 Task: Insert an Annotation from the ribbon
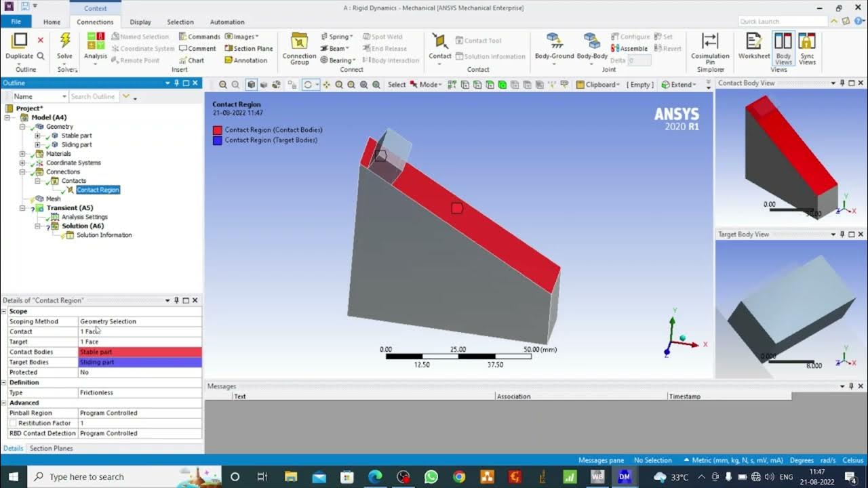point(245,60)
